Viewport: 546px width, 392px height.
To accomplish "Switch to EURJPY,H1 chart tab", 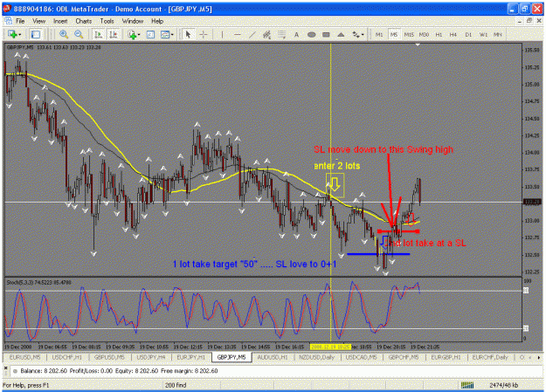I will click(190, 357).
